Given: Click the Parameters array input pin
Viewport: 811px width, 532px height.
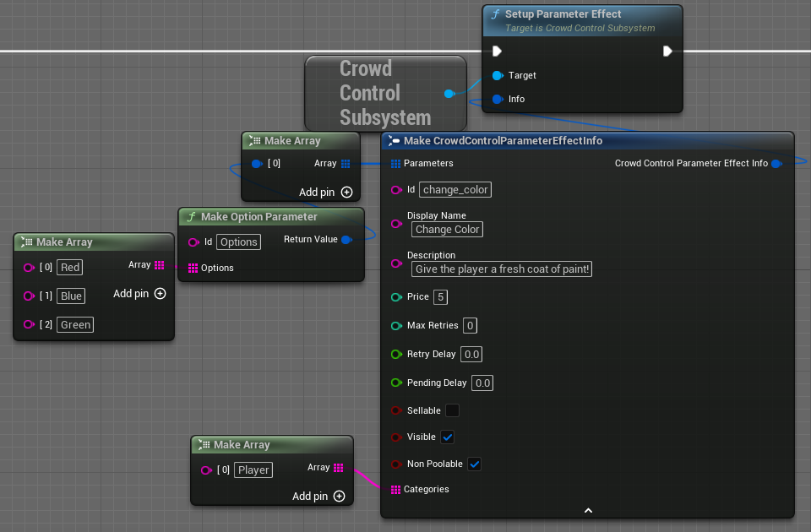Looking at the screenshot, I should (395, 163).
